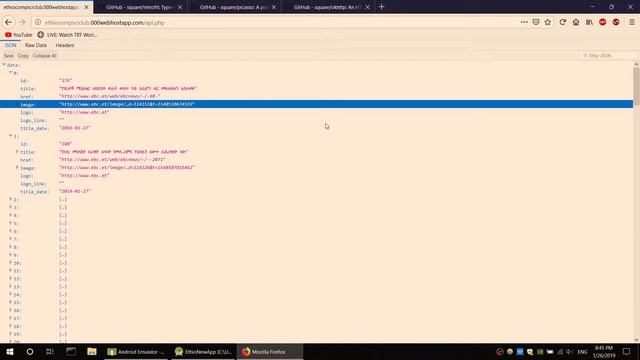Viewport: 640px width, 360px height.
Task: Expand the image field of item 1
Action: tap(17, 167)
